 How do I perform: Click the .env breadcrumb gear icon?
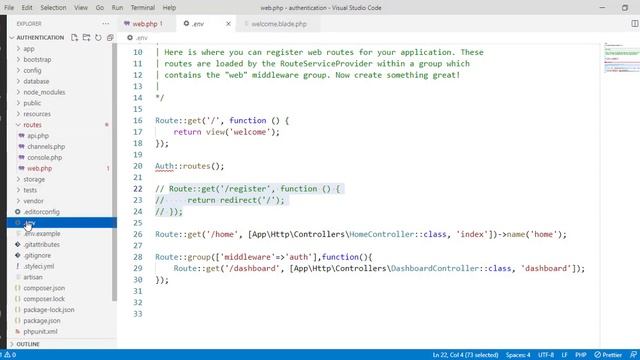pos(130,38)
